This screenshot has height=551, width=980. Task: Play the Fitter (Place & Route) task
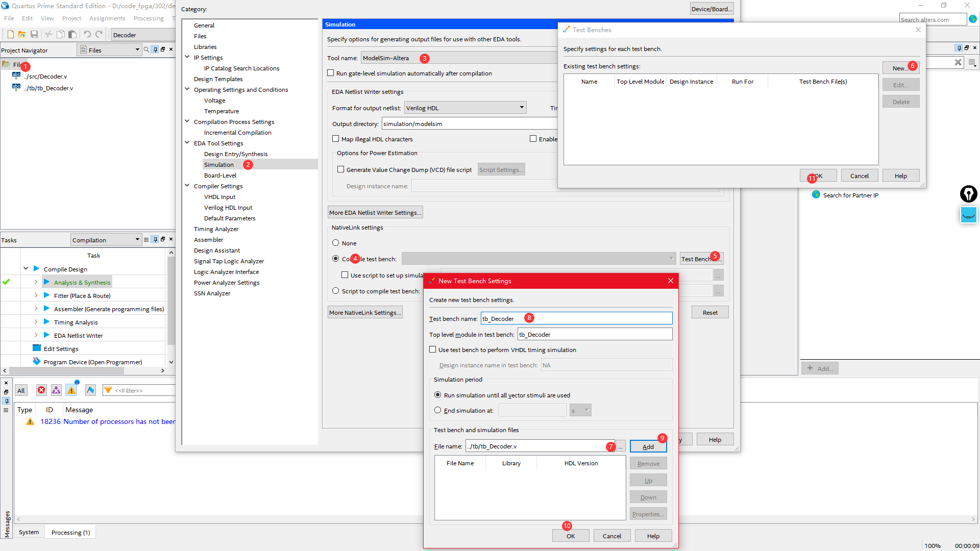click(47, 295)
